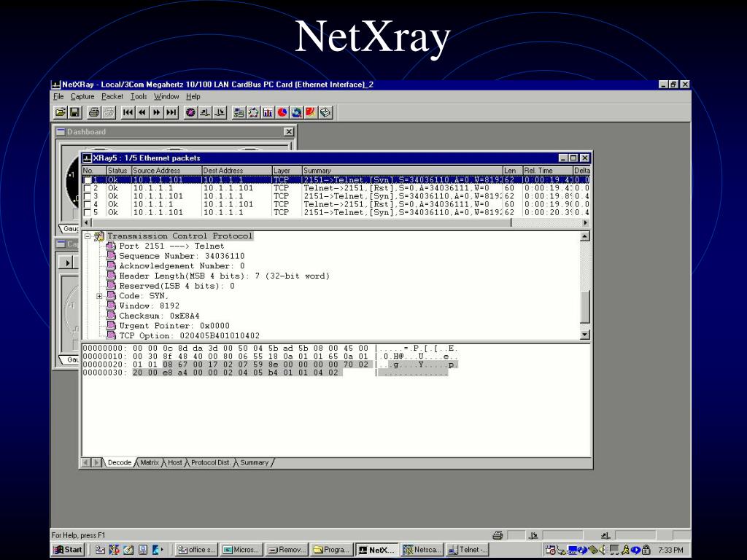Expand the Code: SYN tree node
The height and width of the screenshot is (560, 747).
99,296
